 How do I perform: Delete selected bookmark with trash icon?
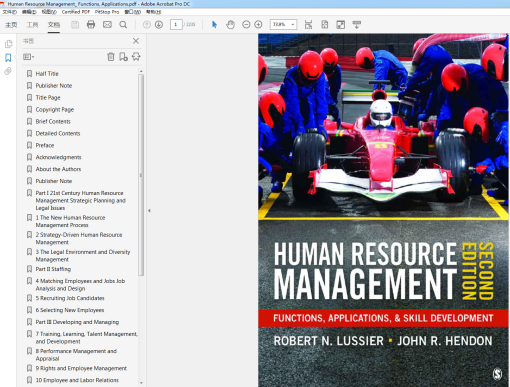pyautogui.click(x=111, y=57)
